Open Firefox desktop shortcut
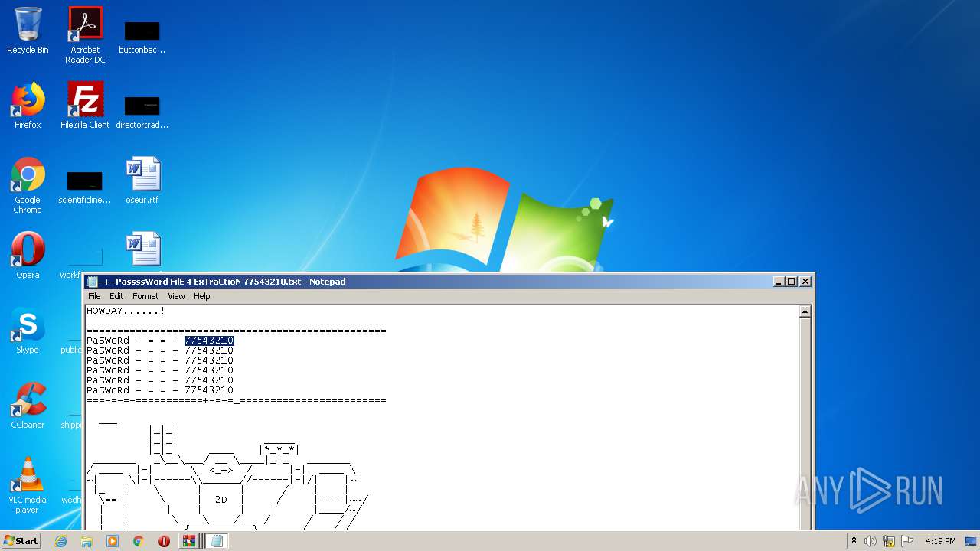This screenshot has height=551, width=980. point(28,106)
